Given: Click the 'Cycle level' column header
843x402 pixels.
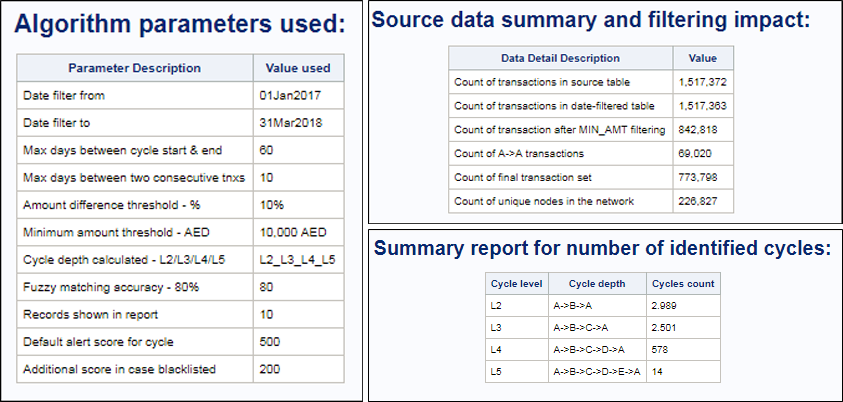Looking at the screenshot, I should click(x=517, y=284).
